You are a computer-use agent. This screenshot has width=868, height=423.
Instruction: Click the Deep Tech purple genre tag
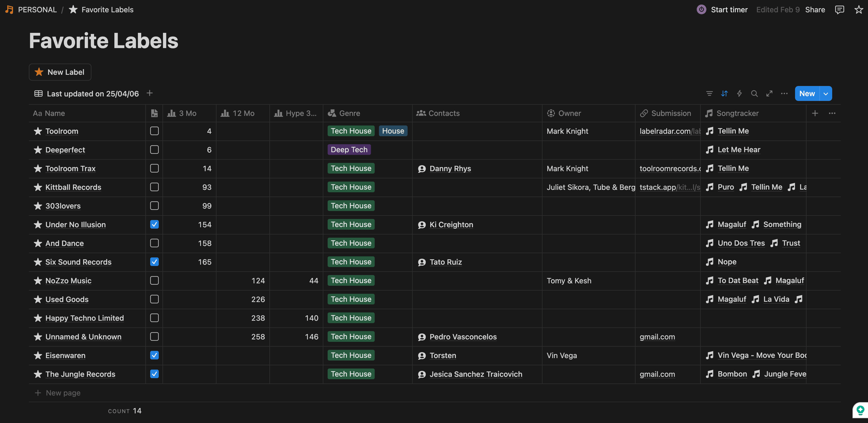[349, 150]
